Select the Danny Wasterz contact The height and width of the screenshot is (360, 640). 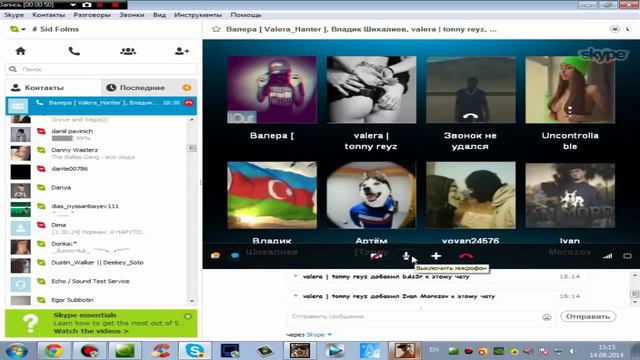click(x=97, y=153)
